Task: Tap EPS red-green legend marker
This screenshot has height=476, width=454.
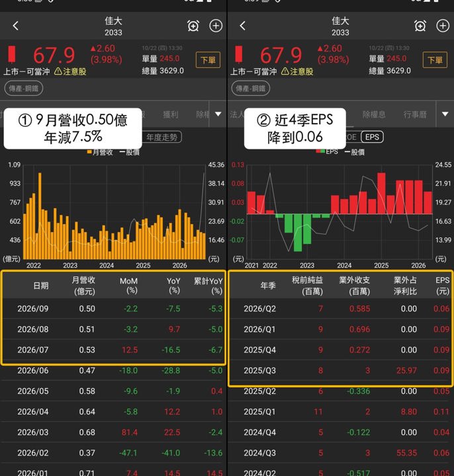Action: [x=320, y=151]
